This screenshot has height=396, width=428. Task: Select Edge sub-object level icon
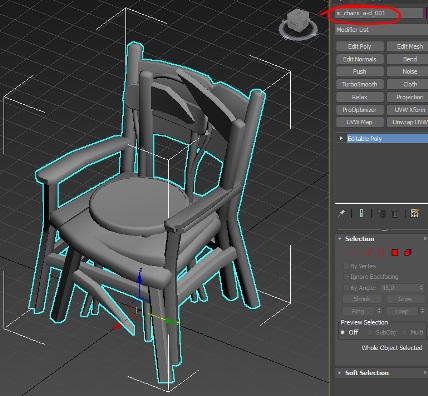[367, 253]
